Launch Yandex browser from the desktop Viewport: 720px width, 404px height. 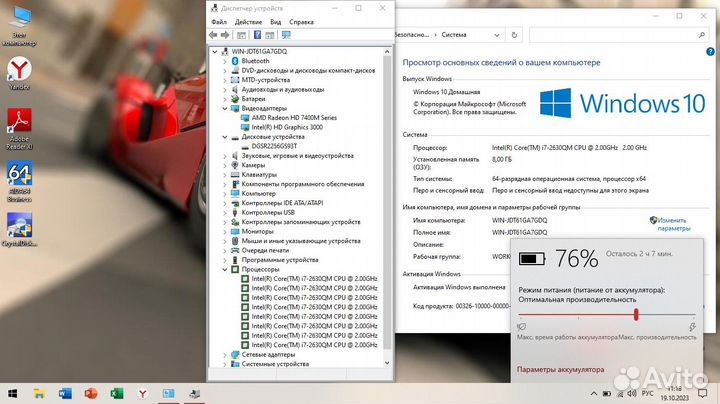point(19,73)
